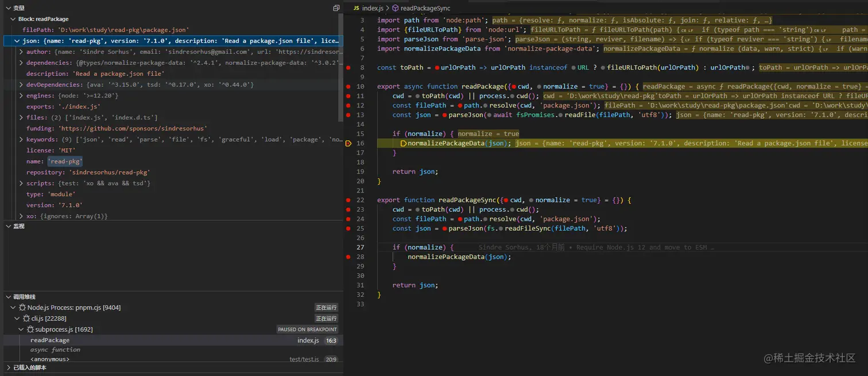
Task: Click the gray inline breakpoint before readFileSync on line 25
Action: point(501,228)
